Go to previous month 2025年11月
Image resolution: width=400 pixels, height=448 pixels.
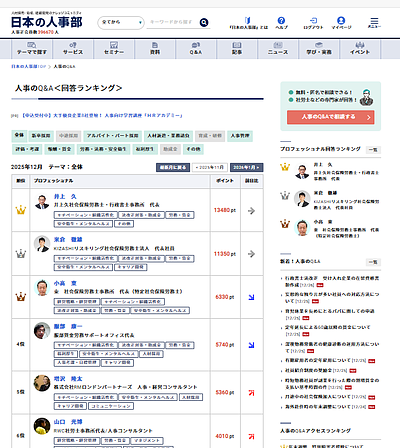(x=210, y=167)
